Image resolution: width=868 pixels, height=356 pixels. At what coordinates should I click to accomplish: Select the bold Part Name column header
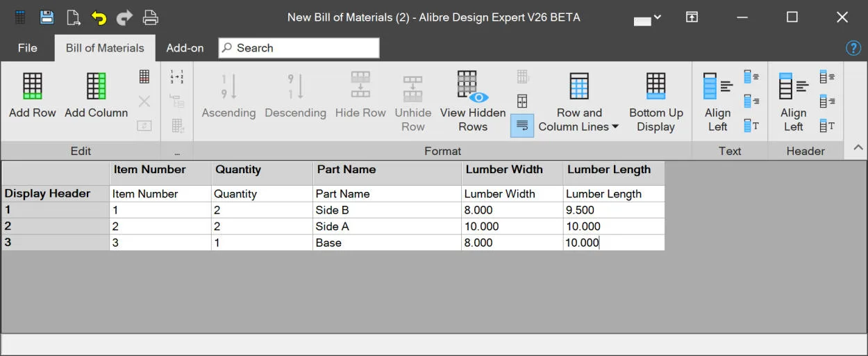coord(387,173)
